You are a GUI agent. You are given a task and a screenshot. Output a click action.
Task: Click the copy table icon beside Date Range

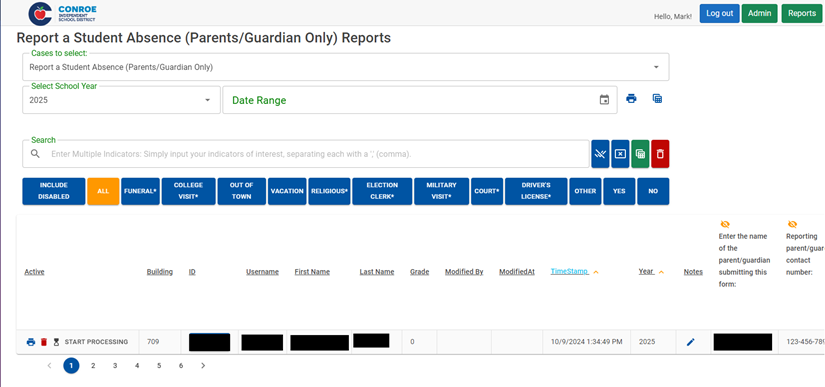click(x=657, y=98)
